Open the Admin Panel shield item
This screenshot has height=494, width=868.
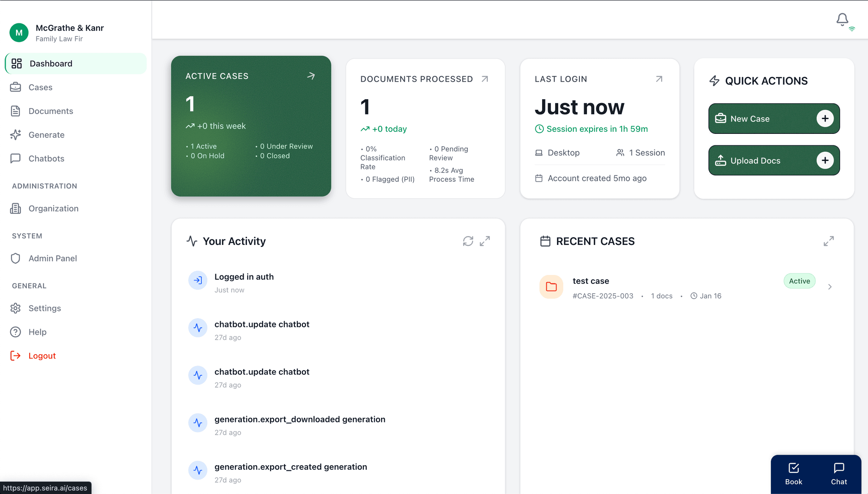tap(53, 258)
